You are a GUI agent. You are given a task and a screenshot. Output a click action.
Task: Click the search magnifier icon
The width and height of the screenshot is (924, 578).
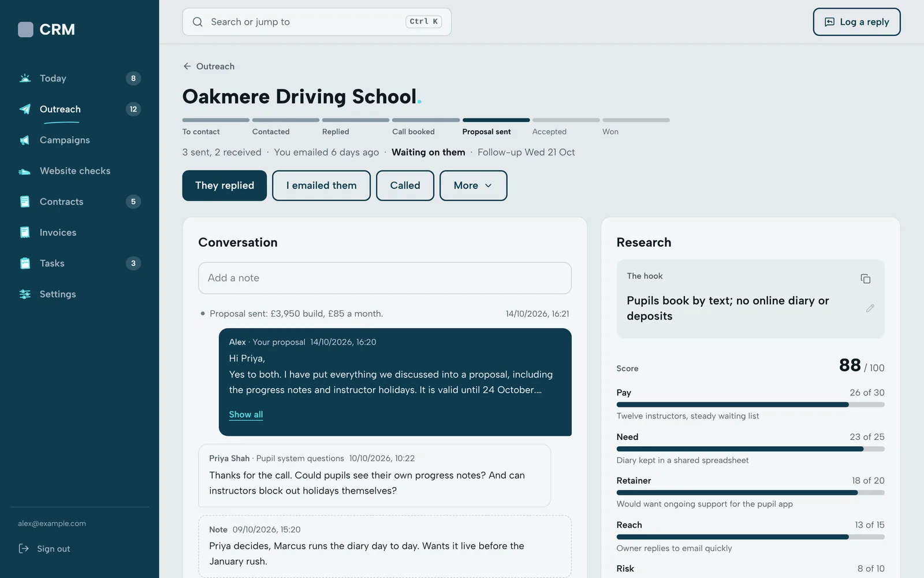198,22
